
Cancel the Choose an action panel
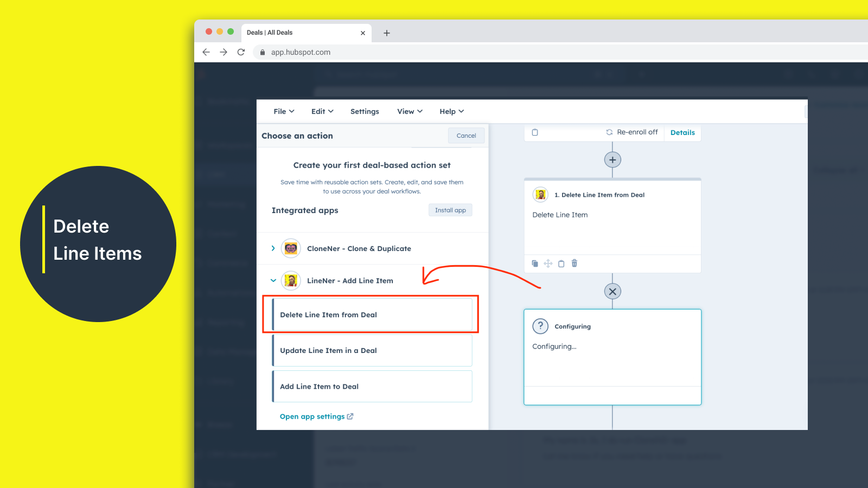466,136
